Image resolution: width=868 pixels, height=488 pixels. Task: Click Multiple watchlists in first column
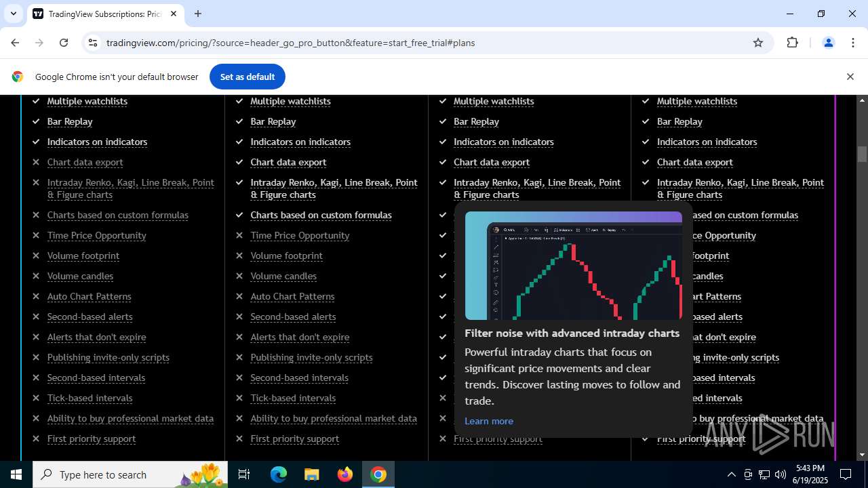point(87,101)
